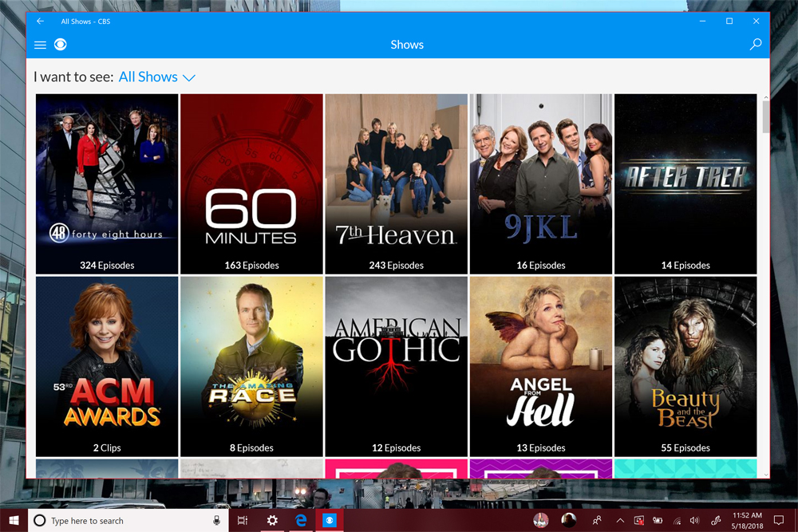
Task: Pick the Angel From Hell show
Action: coord(540,367)
